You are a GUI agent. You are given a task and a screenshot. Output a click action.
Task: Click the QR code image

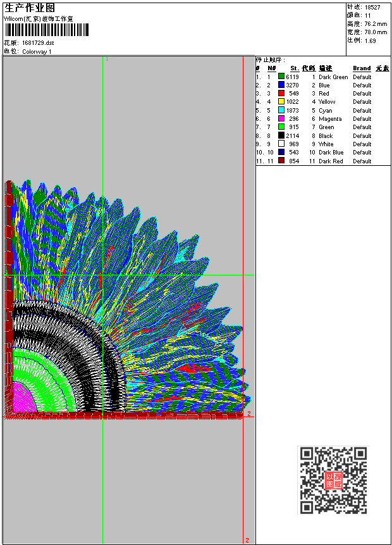click(333, 480)
